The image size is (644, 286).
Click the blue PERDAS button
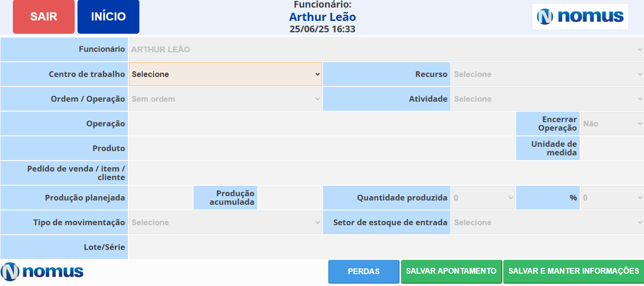363,271
